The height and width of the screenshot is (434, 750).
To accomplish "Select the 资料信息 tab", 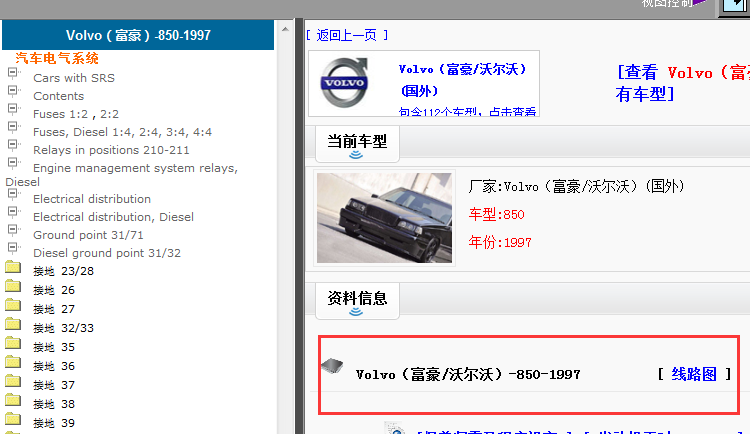I will pos(357,299).
